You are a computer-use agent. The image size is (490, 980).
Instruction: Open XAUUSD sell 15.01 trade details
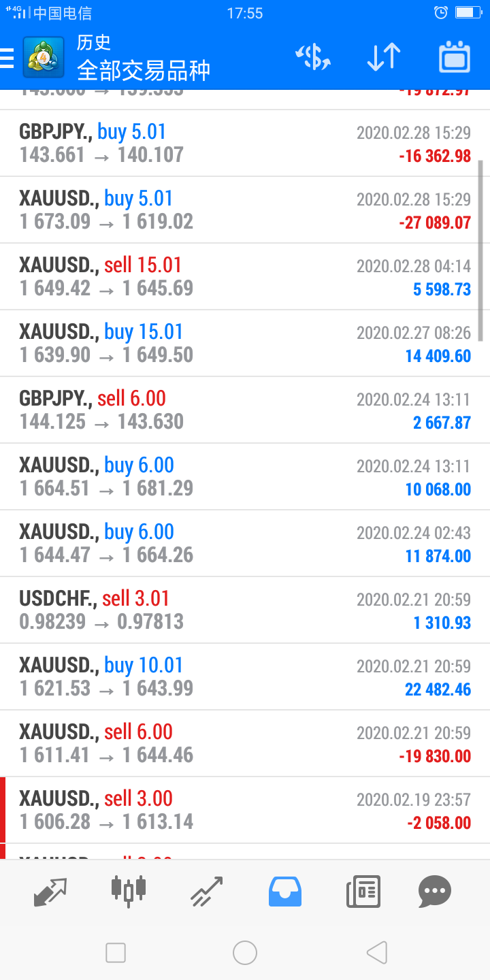pos(245,276)
